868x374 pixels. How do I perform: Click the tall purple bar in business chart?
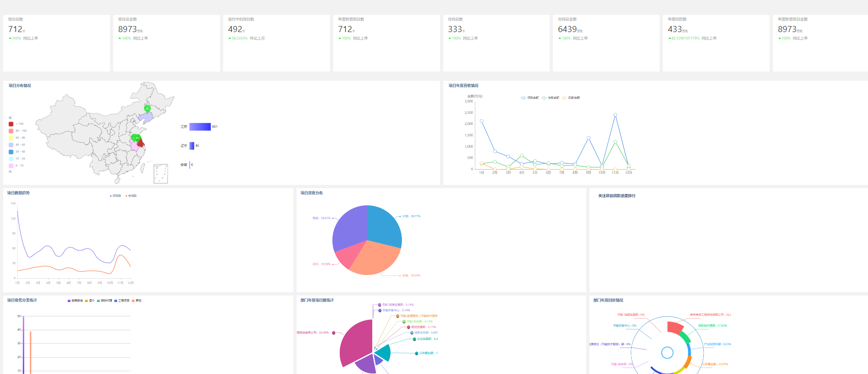23,345
